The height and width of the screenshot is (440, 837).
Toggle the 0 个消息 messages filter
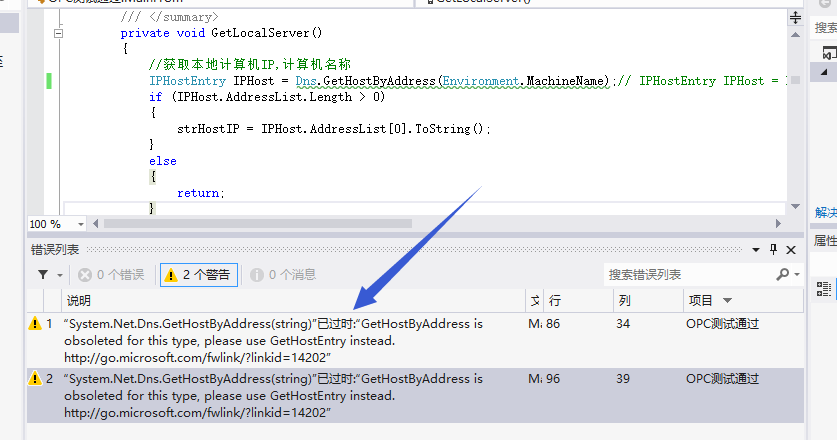pos(283,274)
